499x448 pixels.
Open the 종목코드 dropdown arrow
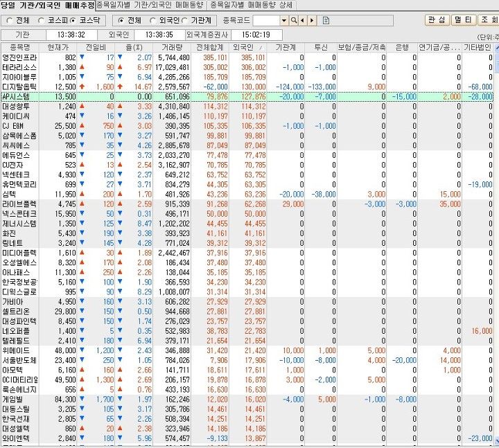point(284,21)
